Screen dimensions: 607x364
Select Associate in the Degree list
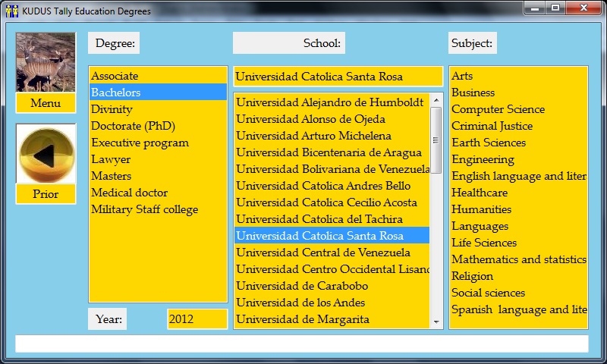click(x=115, y=76)
